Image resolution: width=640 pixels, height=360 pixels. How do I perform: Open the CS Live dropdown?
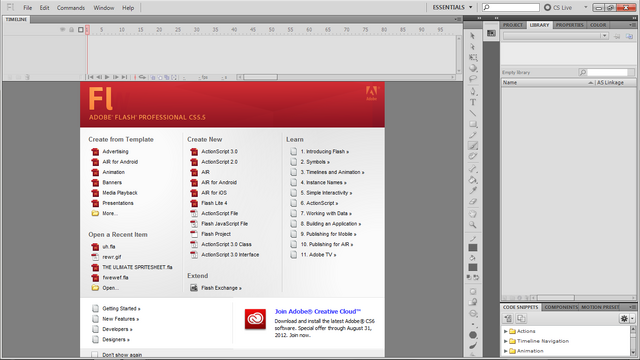586,7
